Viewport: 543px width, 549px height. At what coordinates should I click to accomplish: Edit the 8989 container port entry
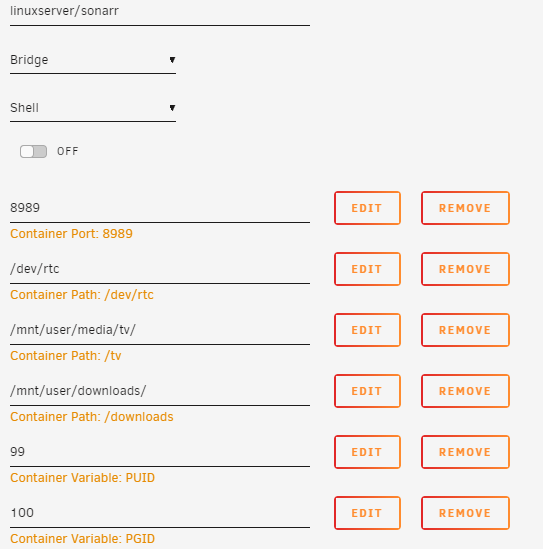[x=367, y=208]
